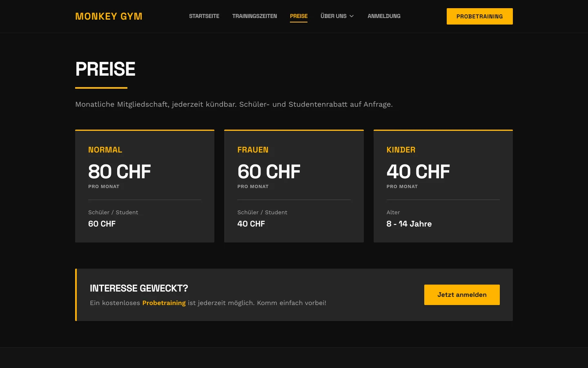Click the 8 - 14 Jahre age text

(409, 224)
